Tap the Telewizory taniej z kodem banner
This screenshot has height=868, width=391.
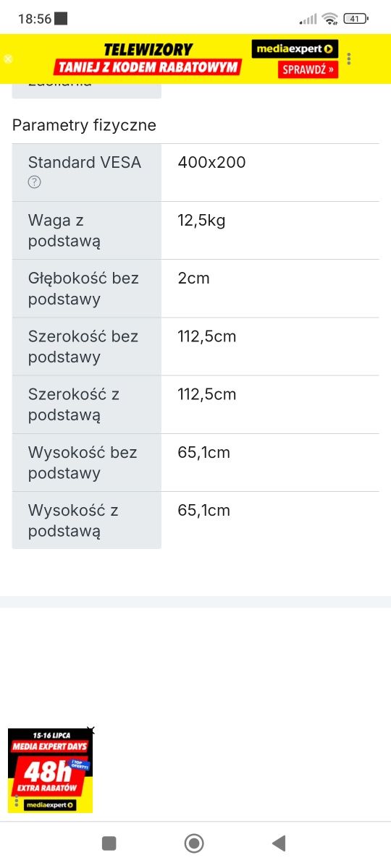[148, 59]
